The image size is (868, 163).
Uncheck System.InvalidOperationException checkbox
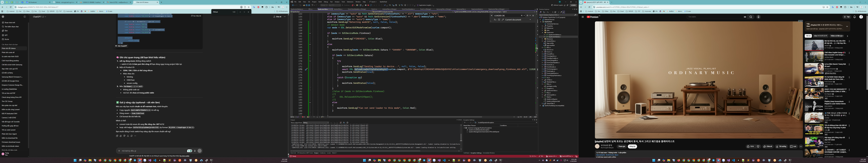coord(467,130)
